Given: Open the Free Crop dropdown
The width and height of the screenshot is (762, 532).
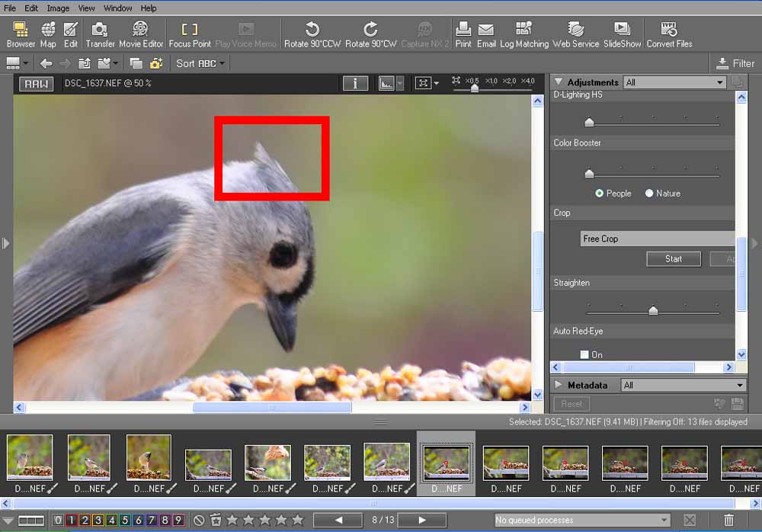Looking at the screenshot, I should click(657, 239).
